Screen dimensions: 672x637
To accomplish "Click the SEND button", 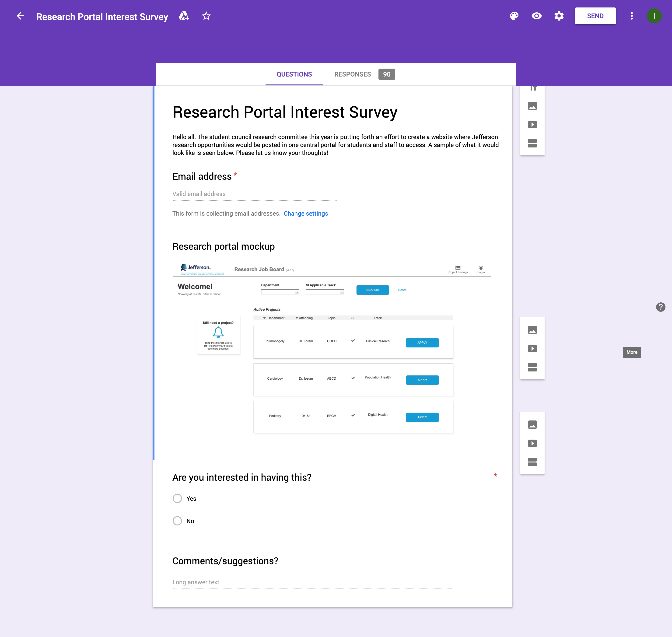I will (x=595, y=16).
